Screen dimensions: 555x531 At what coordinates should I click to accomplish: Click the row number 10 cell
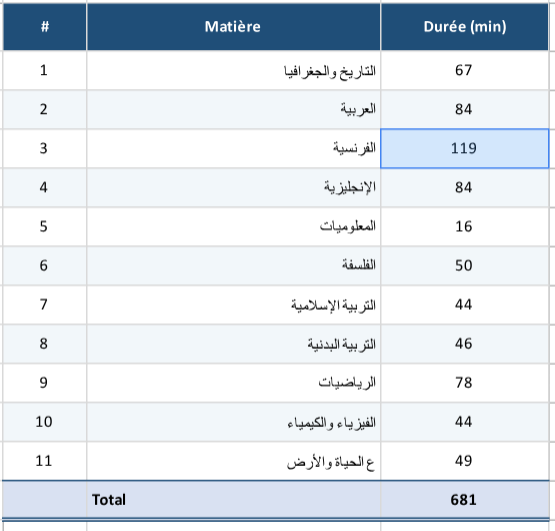click(45, 422)
